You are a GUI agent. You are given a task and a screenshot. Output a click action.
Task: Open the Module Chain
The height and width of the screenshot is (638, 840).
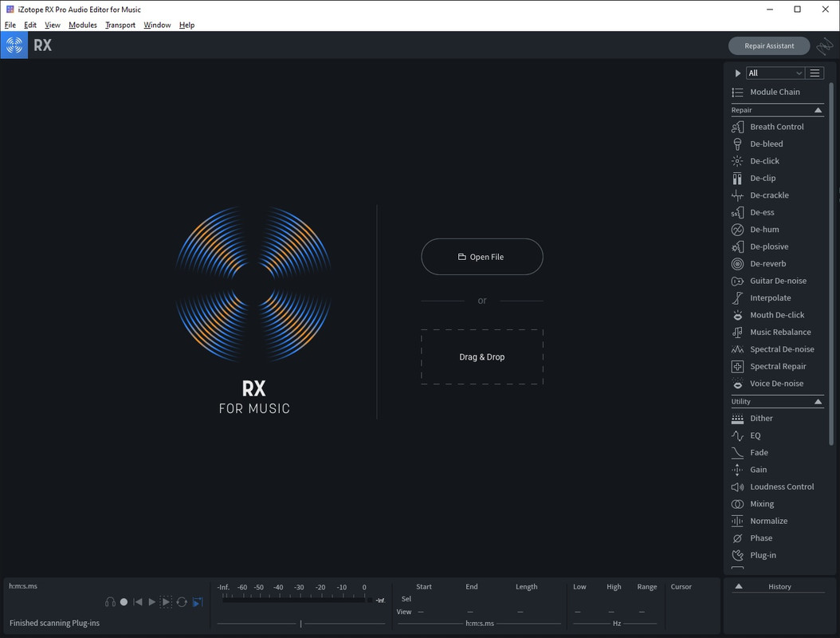[776, 93]
